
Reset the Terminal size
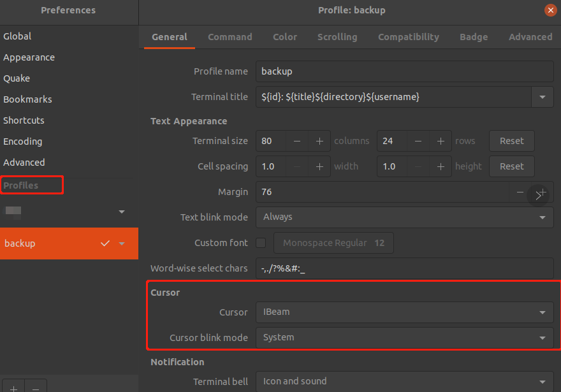click(511, 141)
